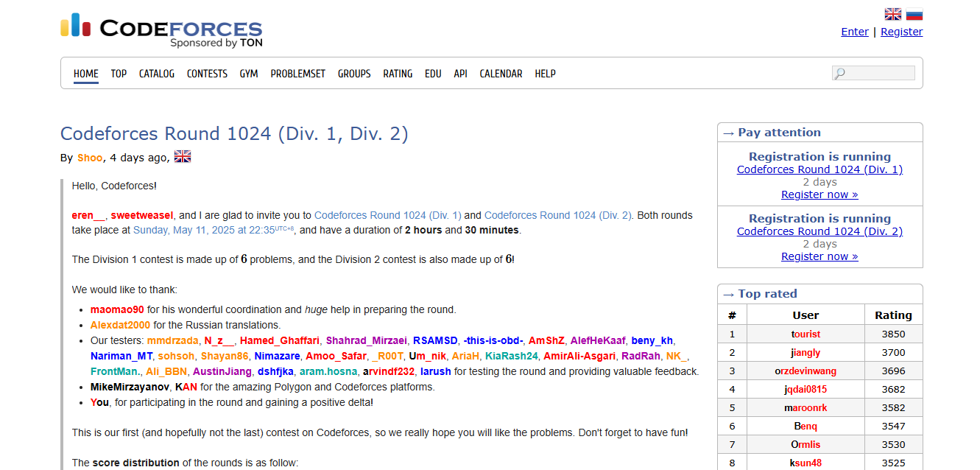The image size is (980, 470).
Task: Open ksun48 in Top rated list
Action: [805, 463]
